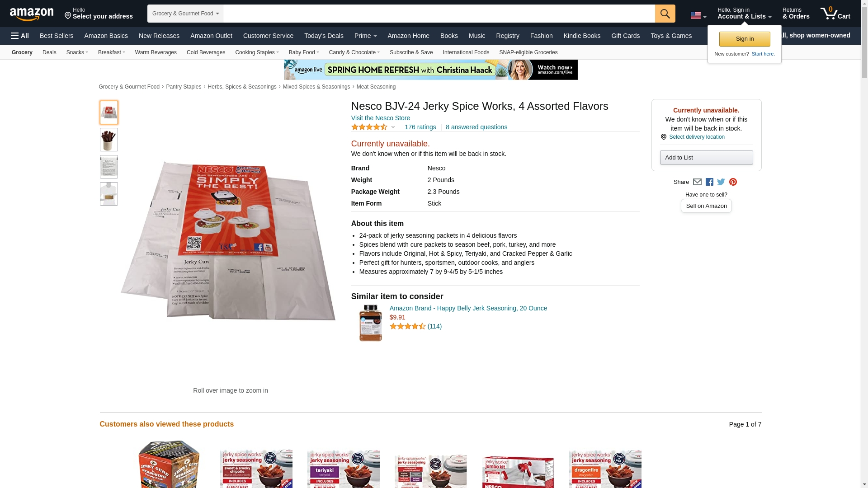Expand the star rating breakdown chevron
This screenshot has width=868, height=488.
pyautogui.click(x=393, y=127)
